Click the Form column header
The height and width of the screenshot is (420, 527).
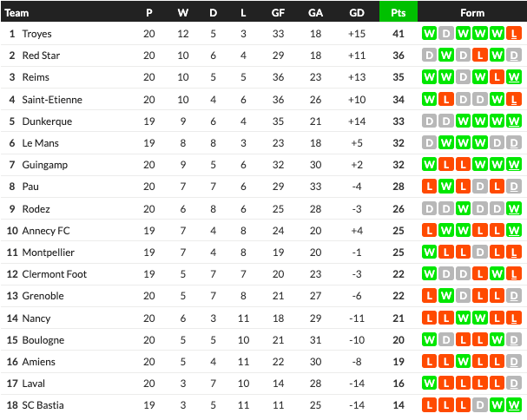(x=471, y=12)
